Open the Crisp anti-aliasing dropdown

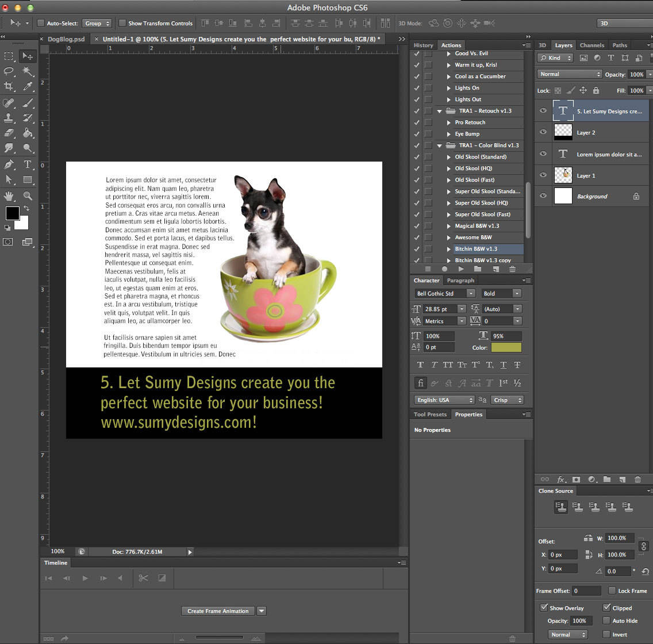click(507, 400)
